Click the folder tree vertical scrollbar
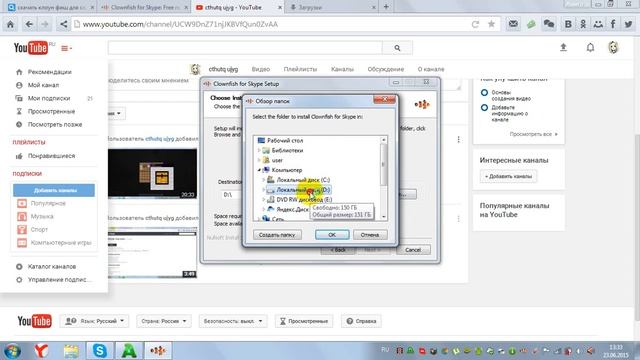This screenshot has height=360, width=640. pyautogui.click(x=383, y=178)
